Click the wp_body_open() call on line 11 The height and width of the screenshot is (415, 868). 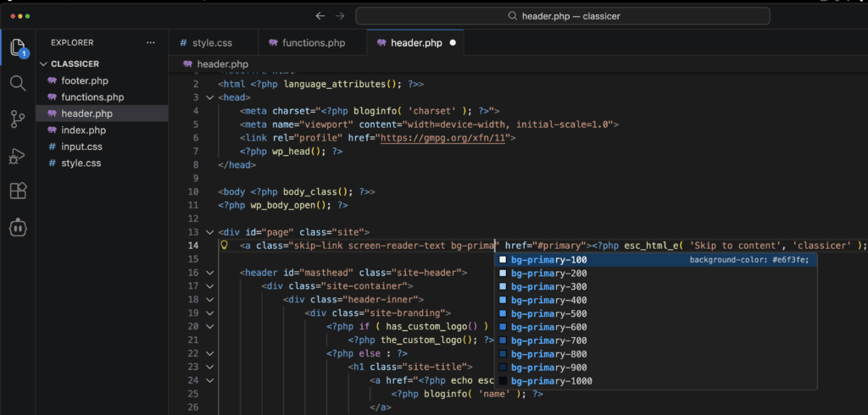(292, 205)
